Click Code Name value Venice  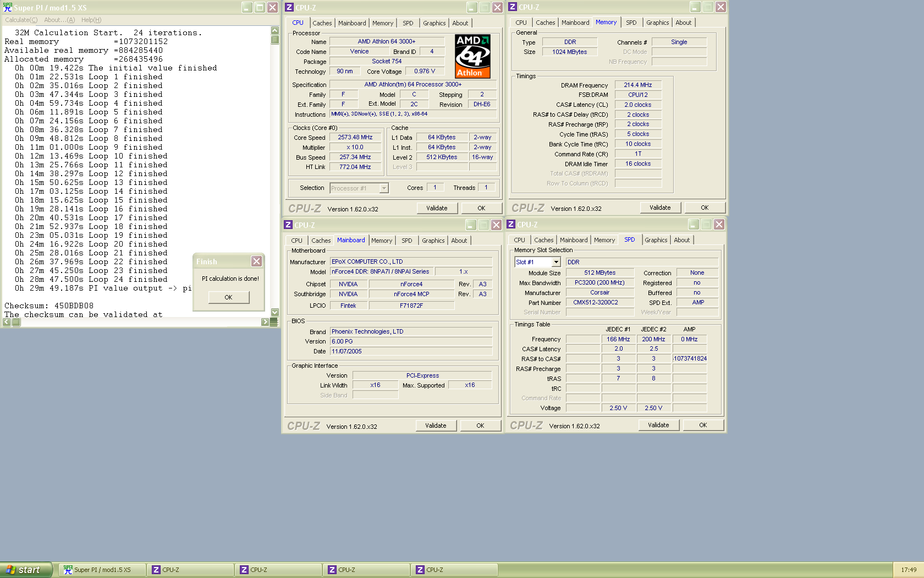pyautogui.click(x=360, y=52)
